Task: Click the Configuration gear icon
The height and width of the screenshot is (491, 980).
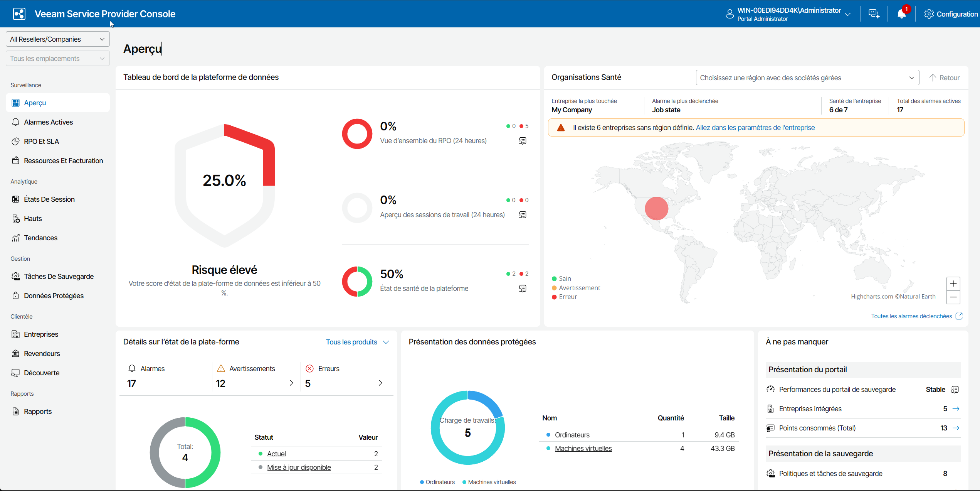Action: pyautogui.click(x=929, y=14)
